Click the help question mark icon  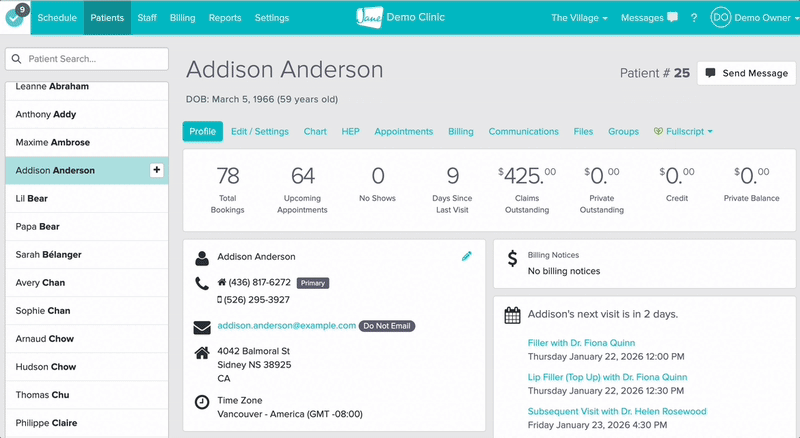point(694,18)
